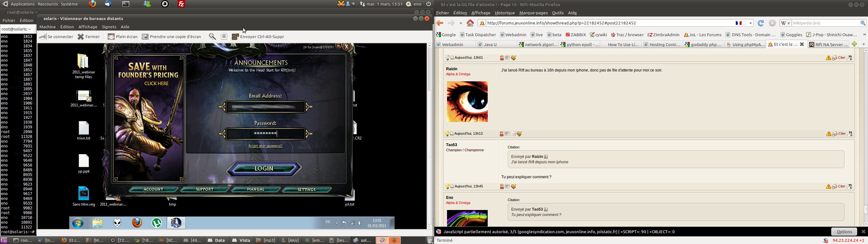Launch FileZilla from the top panel
868x244 pixels.
pos(181,4)
